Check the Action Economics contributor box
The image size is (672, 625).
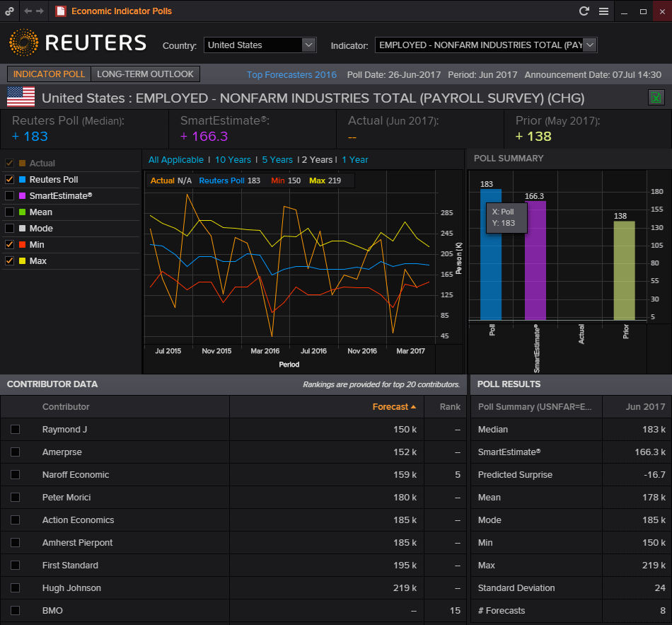pos(15,520)
